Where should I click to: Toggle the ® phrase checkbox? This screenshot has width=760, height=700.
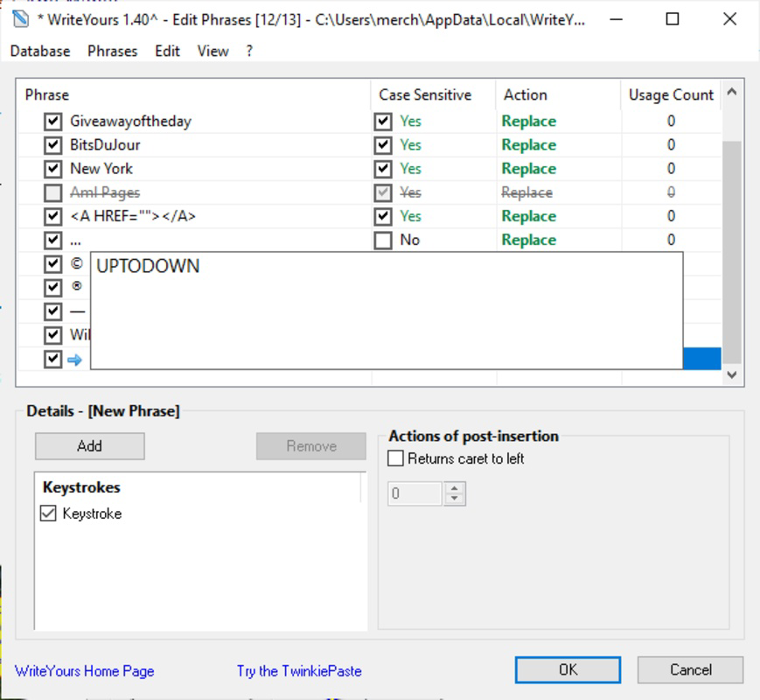tap(52, 288)
